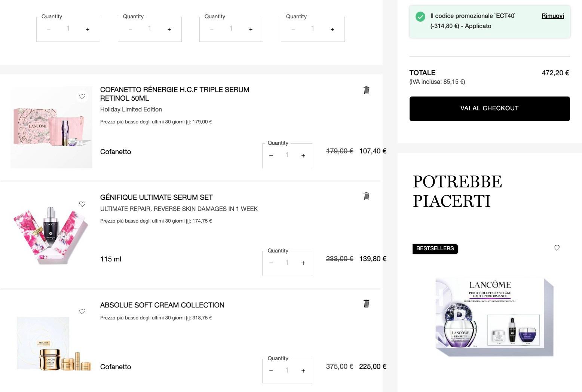View the recommended Lancôme Rénergie protocol set image

[x=494, y=317]
